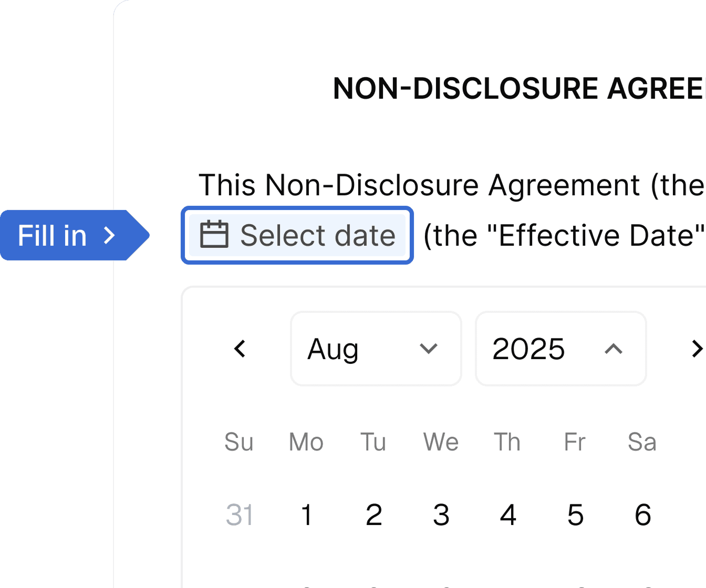Screen dimensions: 706x588
Task: Choose day 3 in the calendar
Action: [441, 514]
